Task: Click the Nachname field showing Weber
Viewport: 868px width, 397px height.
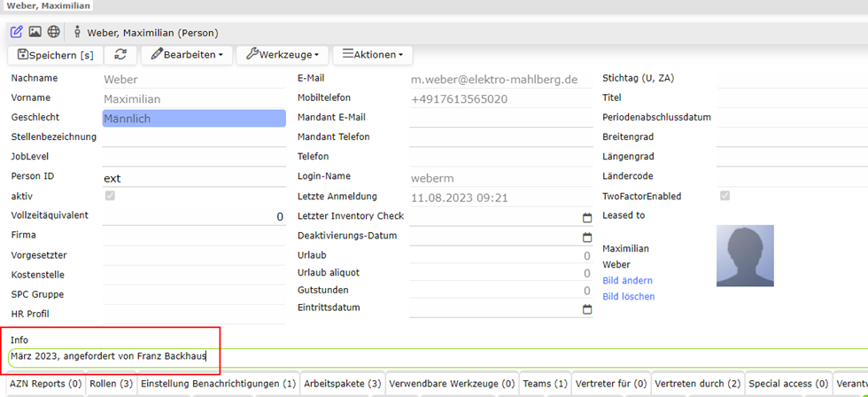Action: click(x=194, y=80)
